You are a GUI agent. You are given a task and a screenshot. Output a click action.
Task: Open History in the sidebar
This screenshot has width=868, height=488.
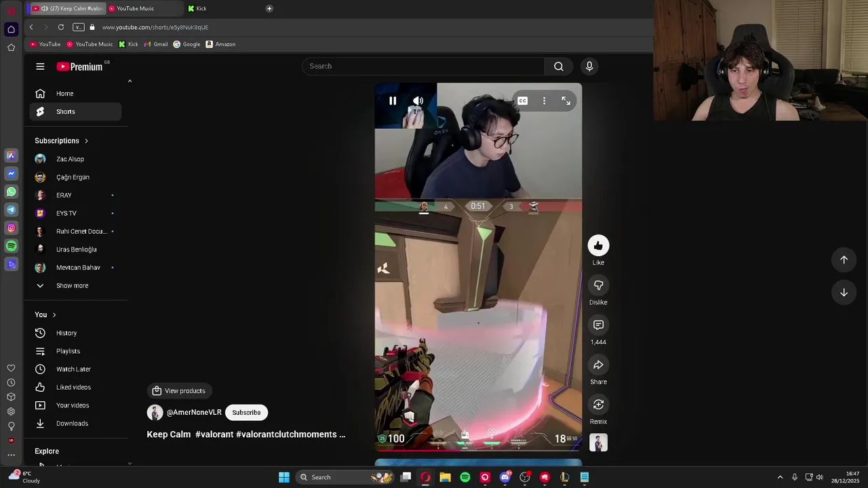(75, 333)
